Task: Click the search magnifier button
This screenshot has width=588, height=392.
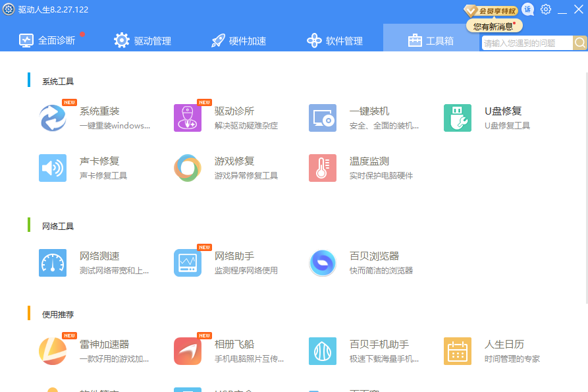Action: pos(579,43)
